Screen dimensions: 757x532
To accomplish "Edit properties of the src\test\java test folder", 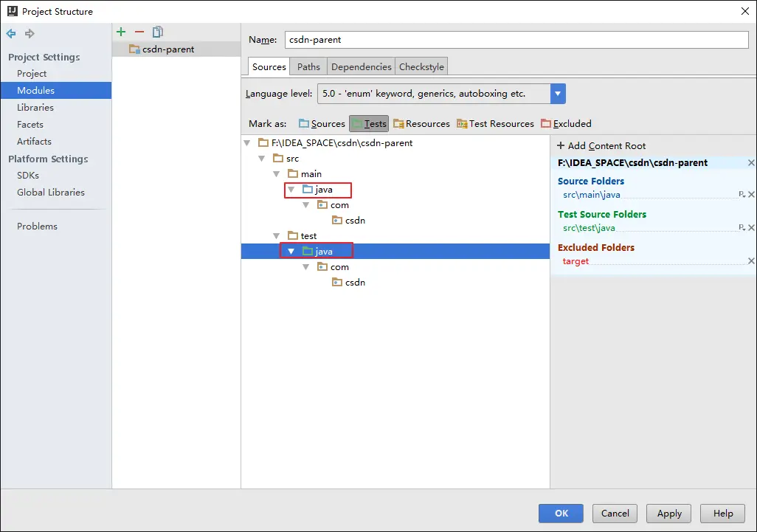I will tap(742, 227).
